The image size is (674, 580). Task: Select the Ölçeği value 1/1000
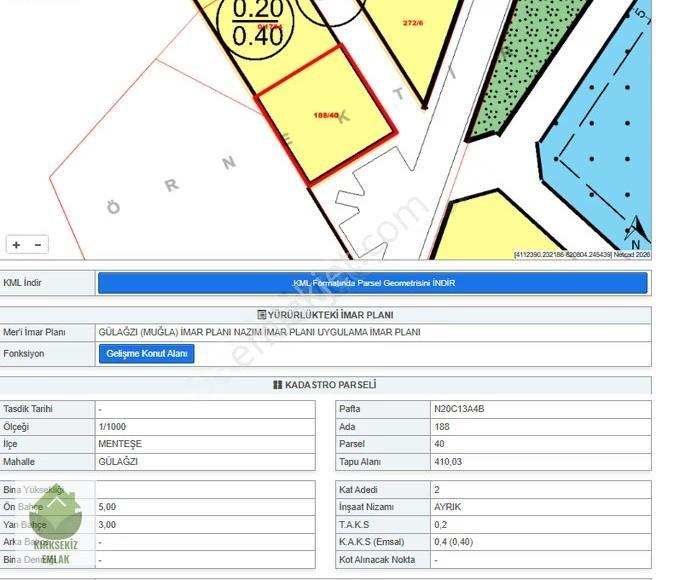tap(112, 427)
